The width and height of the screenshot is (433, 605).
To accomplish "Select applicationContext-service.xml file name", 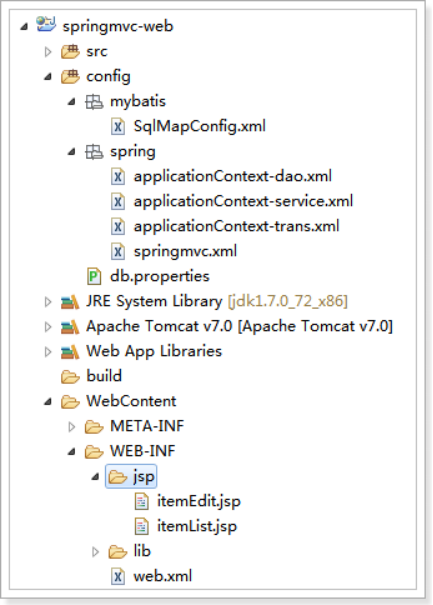I will pyautogui.click(x=243, y=201).
